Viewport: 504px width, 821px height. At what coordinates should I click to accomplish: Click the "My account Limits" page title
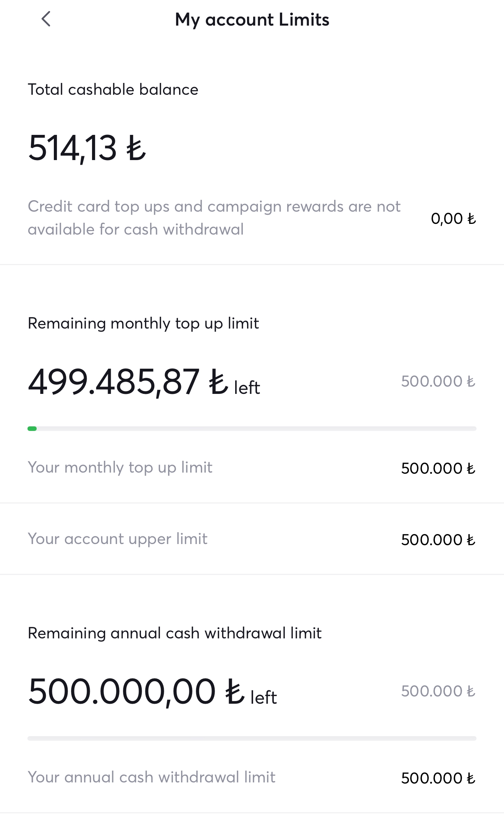click(x=252, y=20)
